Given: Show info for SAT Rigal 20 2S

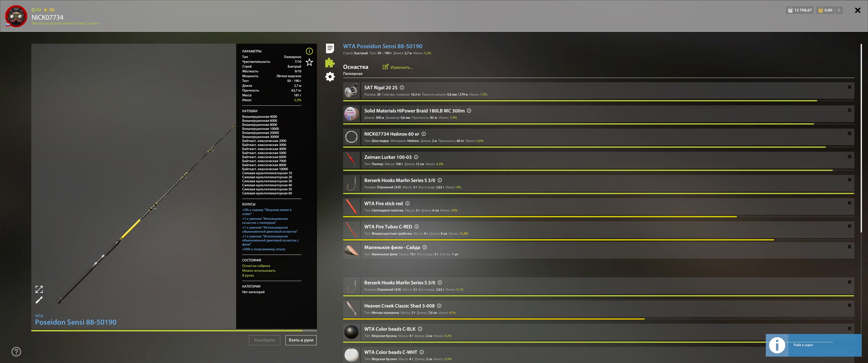Looking at the screenshot, I should 402,87.
